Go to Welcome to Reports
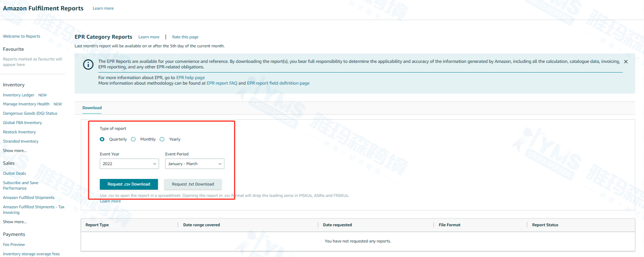 click(21, 36)
